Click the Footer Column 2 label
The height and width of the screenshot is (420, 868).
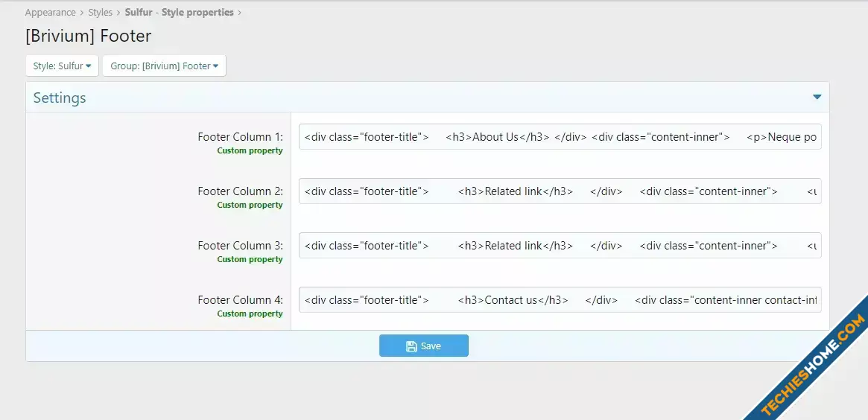coord(240,191)
